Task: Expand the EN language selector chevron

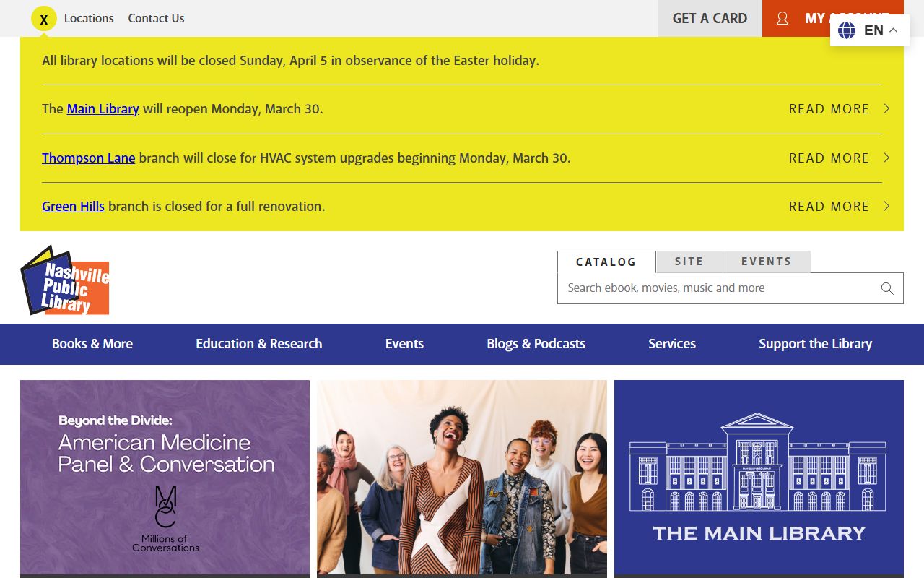Action: (893, 30)
